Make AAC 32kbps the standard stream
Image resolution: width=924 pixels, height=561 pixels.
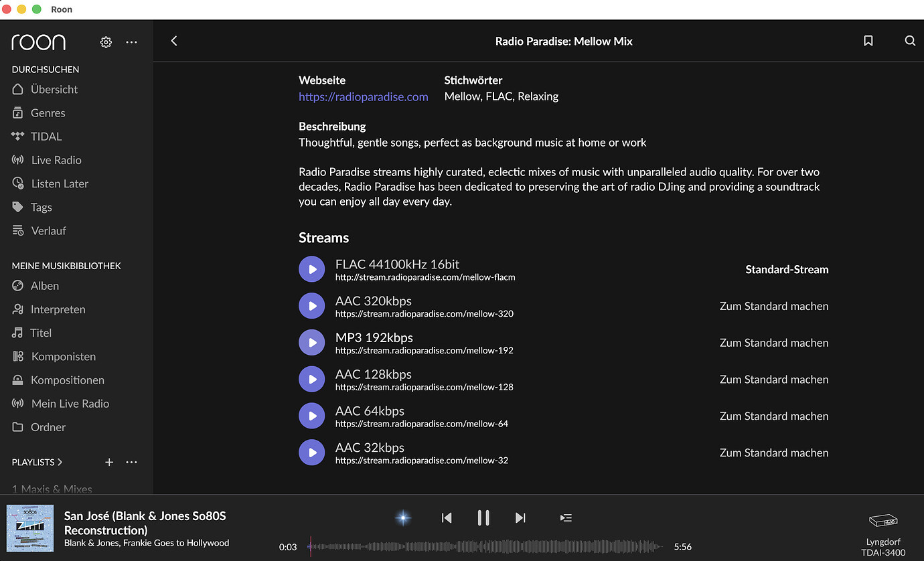[x=773, y=453]
